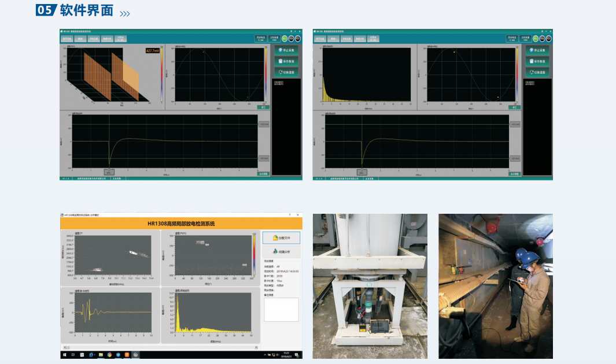
Task: Click the teal 清空 button in 3D waveform window
Action: [263, 107]
